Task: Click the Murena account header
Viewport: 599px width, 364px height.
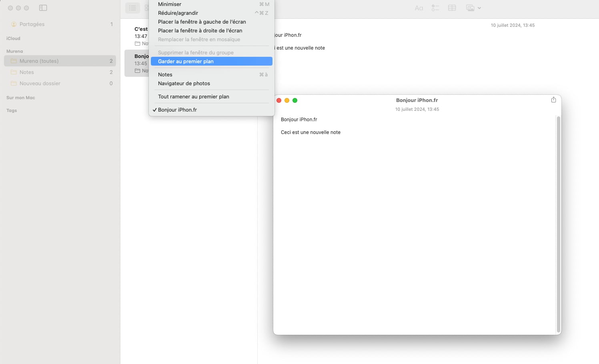Action: pos(15,51)
